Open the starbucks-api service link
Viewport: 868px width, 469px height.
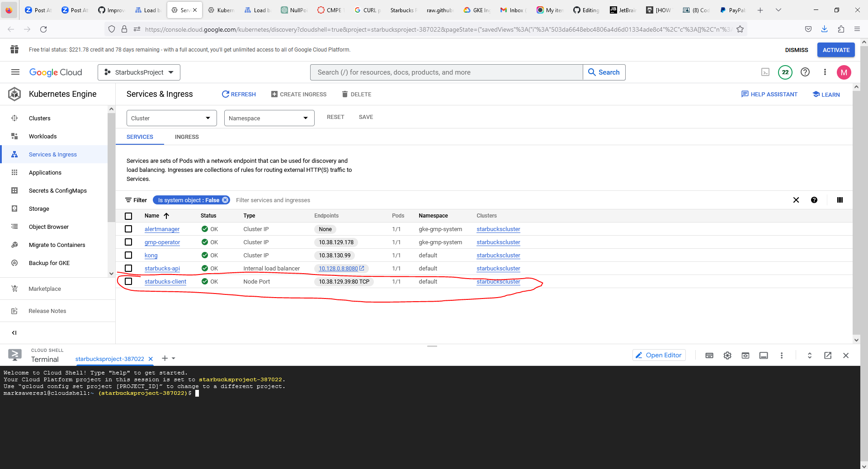click(162, 268)
